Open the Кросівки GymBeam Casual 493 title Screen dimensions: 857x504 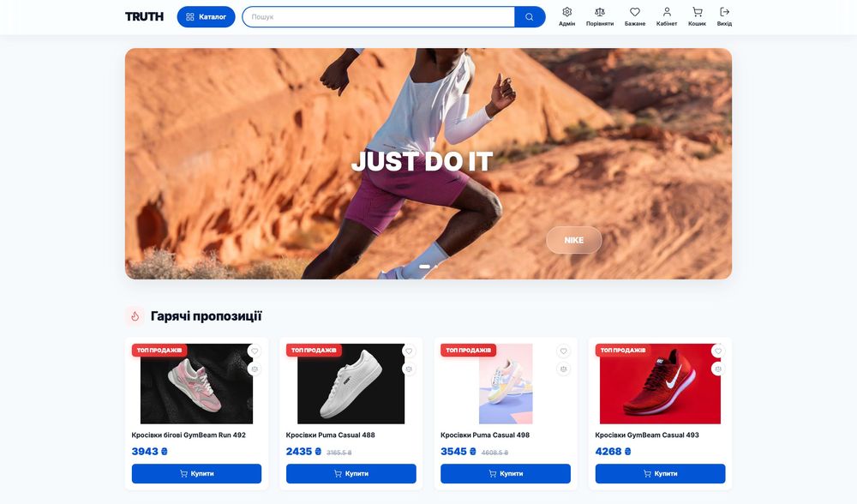[647, 435]
